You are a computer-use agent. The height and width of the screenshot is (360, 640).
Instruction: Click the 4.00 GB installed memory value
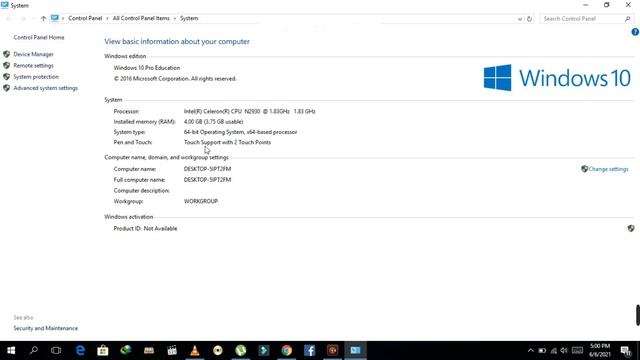[213, 122]
